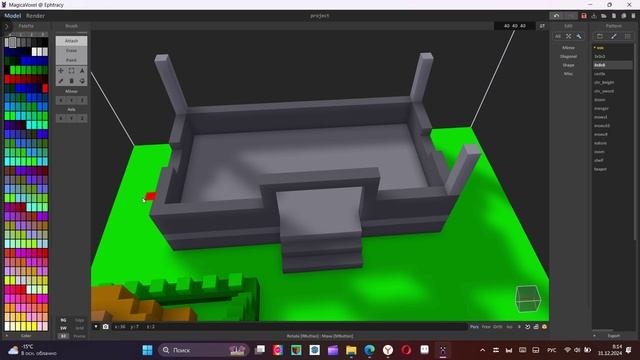This screenshot has width=640, height=360.
Task: Click the export icon beside the save icon
Action: [594, 16]
